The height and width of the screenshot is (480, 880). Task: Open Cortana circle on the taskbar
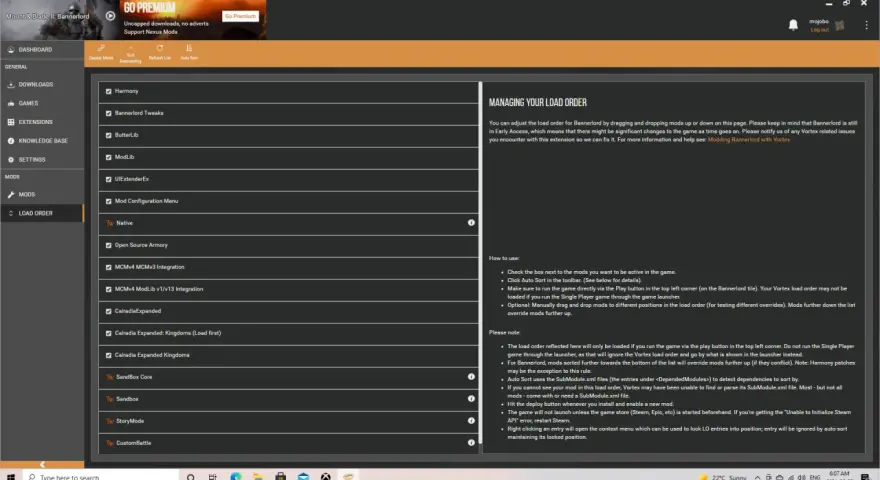coord(191,477)
